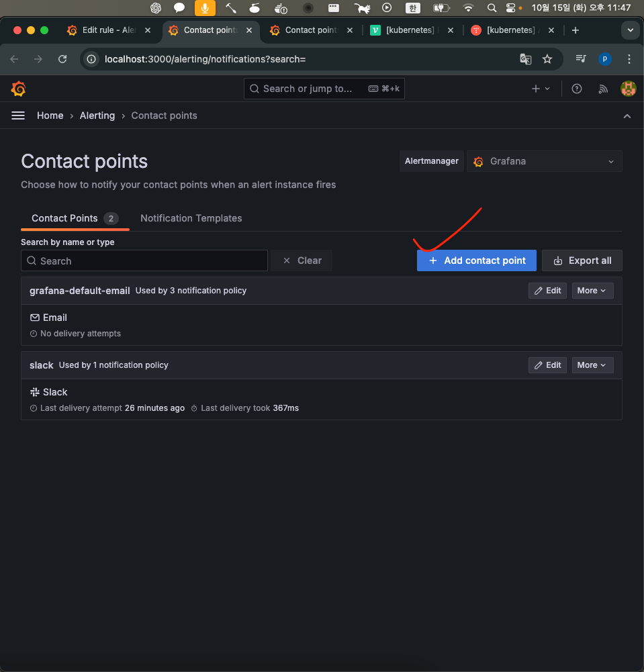Click the browser reload icon
The image size is (644, 672).
point(62,59)
